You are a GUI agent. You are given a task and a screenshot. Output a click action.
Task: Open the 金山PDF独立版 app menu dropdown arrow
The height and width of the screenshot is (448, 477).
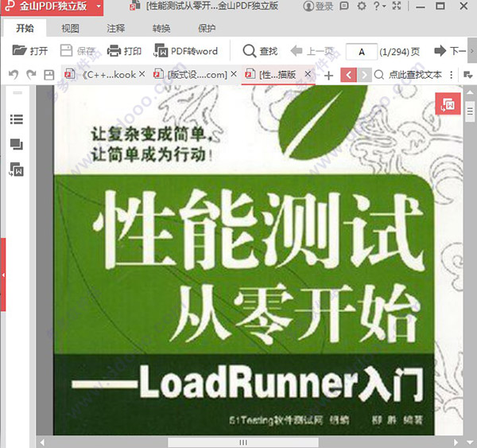tap(99, 6)
